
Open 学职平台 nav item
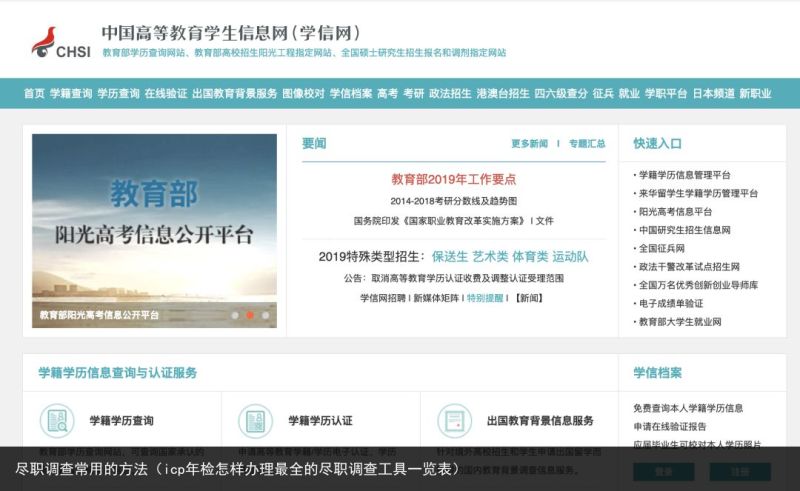pos(666,93)
